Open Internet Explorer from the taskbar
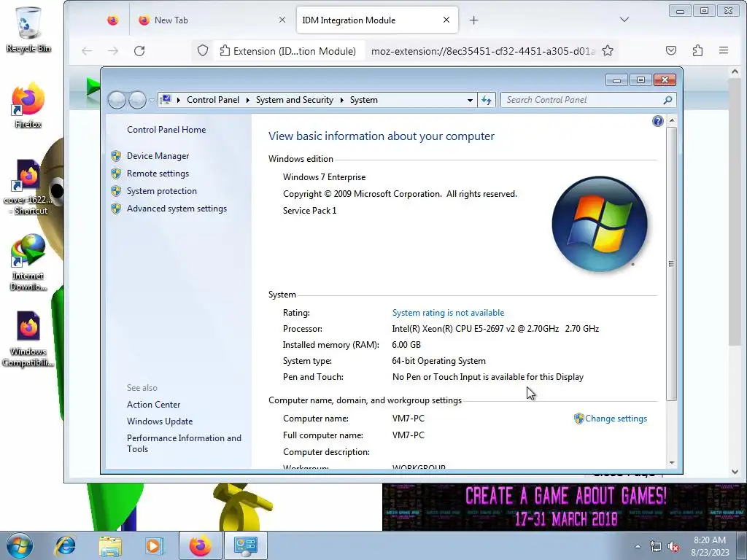Screen dimensions: 747x560 pyautogui.click(x=65, y=545)
